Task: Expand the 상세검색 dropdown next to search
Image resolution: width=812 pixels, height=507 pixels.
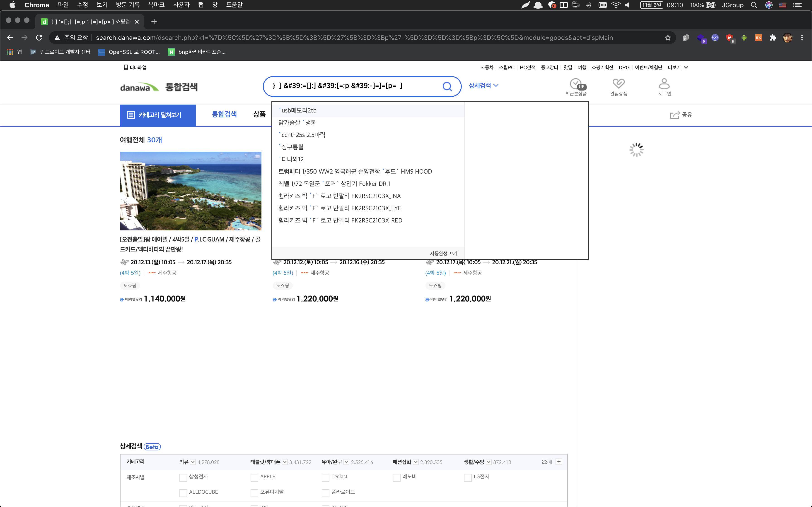Action: [x=483, y=86]
